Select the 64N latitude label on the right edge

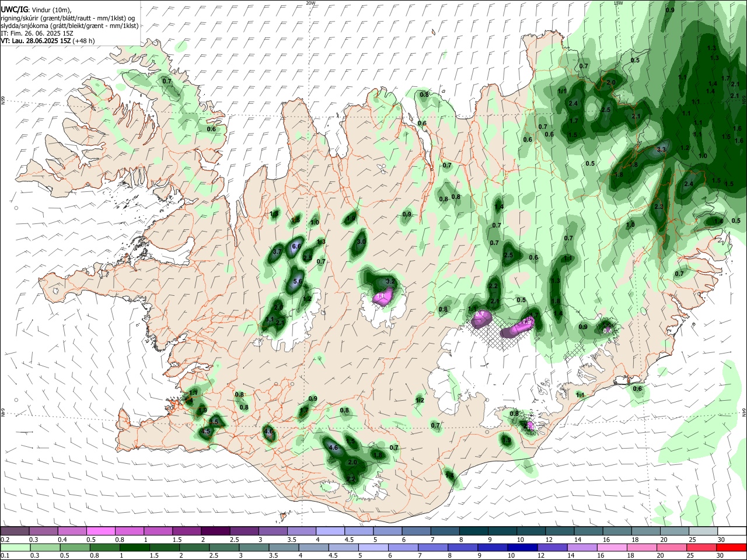point(744,412)
